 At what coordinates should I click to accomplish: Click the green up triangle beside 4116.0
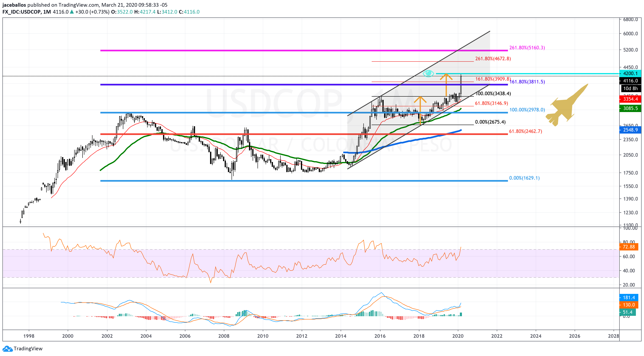tap(72, 12)
